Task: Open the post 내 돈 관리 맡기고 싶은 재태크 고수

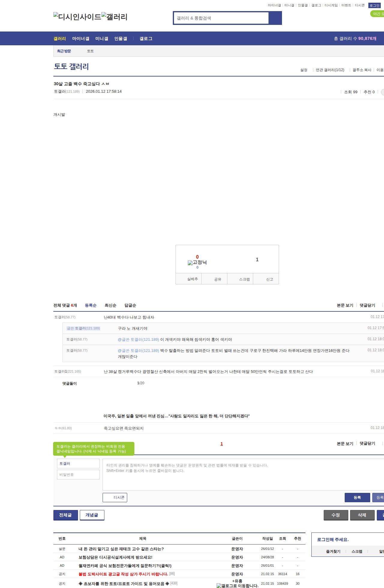Action: click(x=121, y=549)
